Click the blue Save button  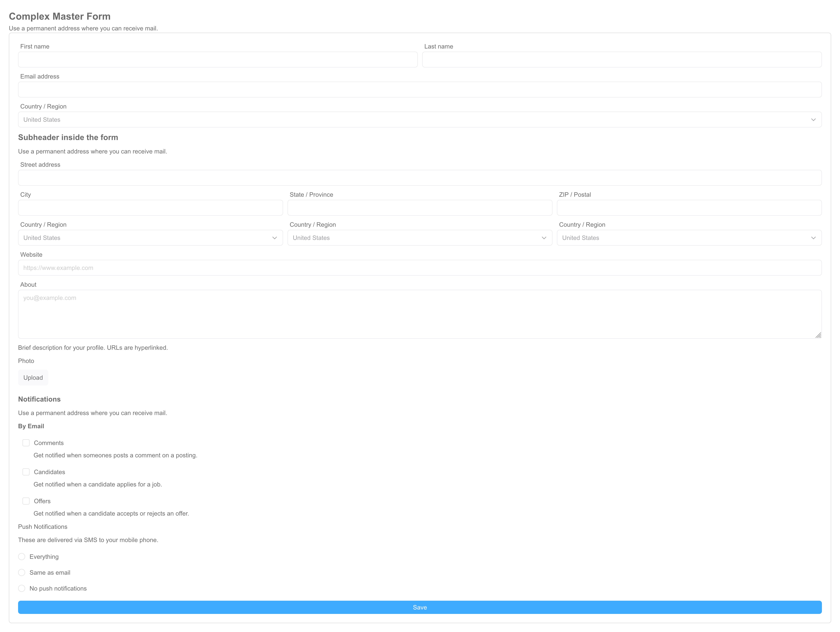click(x=420, y=607)
